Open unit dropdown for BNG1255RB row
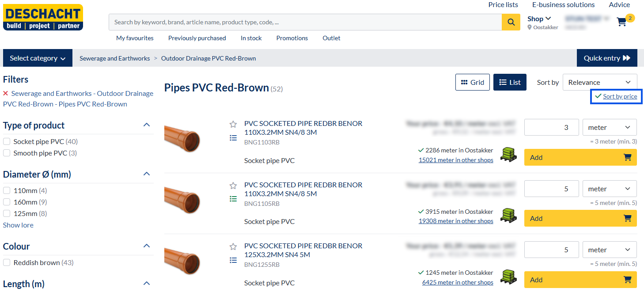Screen dimensions: 644x292 pyautogui.click(x=610, y=250)
